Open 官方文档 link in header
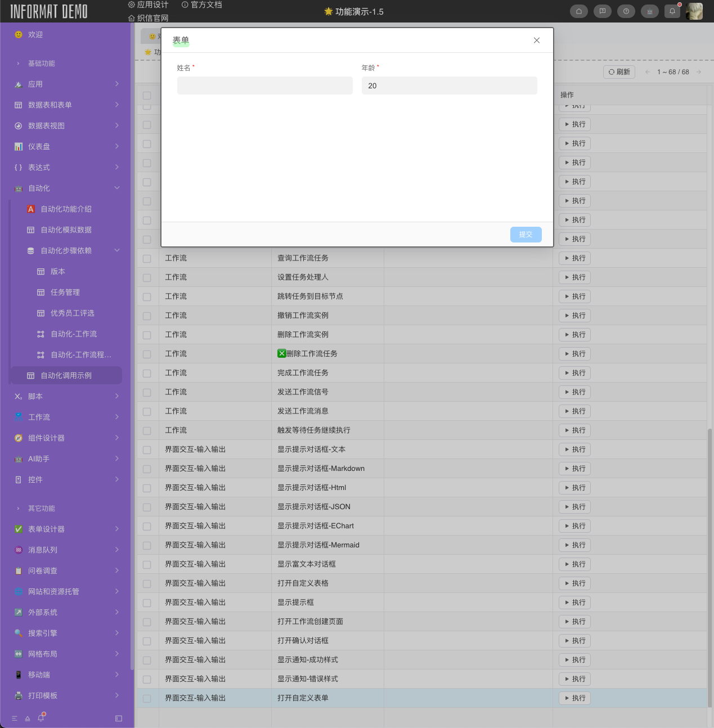The height and width of the screenshot is (728, 714). [x=201, y=5]
